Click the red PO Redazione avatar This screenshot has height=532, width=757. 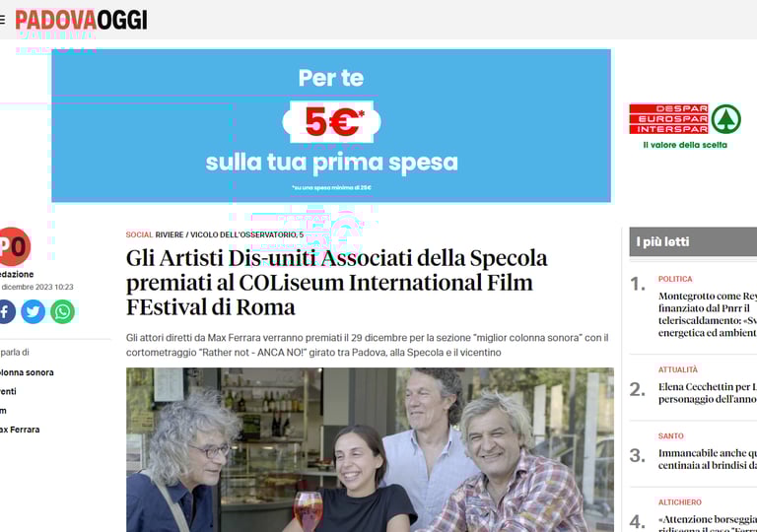coord(14,246)
